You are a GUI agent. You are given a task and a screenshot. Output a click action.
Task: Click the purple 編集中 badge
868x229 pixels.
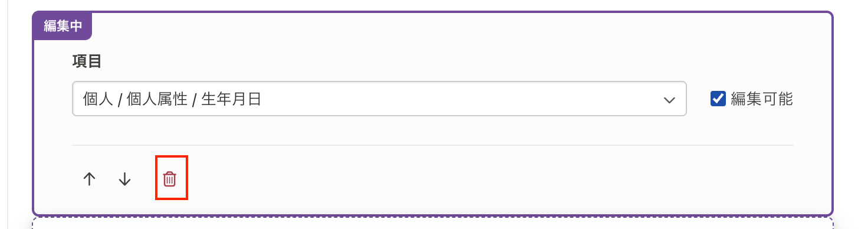(63, 27)
